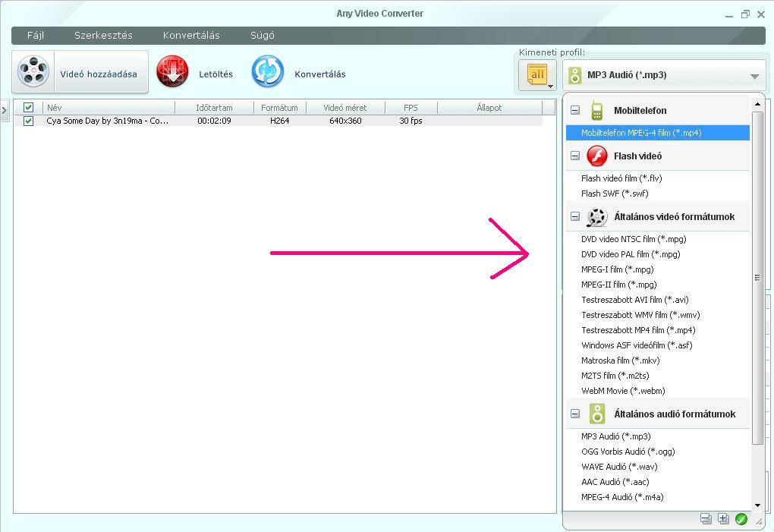Click the profile list scrollbar thumb

click(757, 278)
